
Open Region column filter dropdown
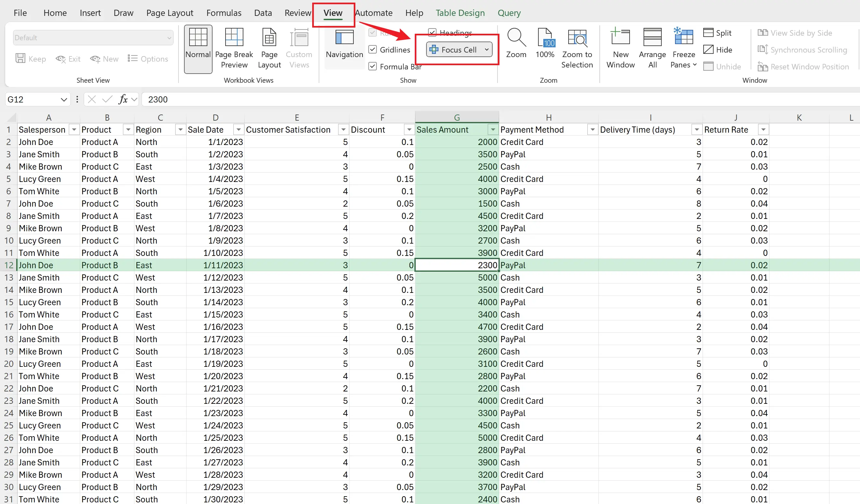click(180, 130)
